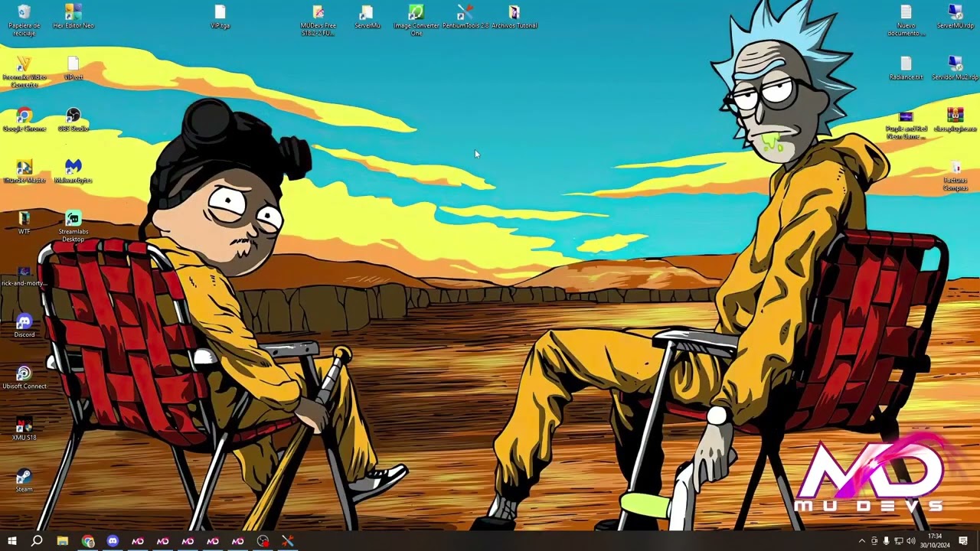
Task: Open the taskbar clock showing 17:34
Action: pyautogui.click(x=934, y=541)
